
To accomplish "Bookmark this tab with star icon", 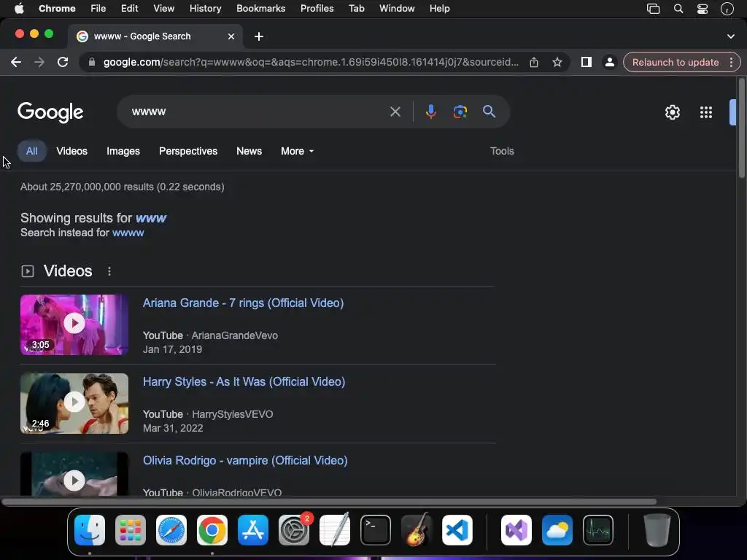I will (557, 63).
